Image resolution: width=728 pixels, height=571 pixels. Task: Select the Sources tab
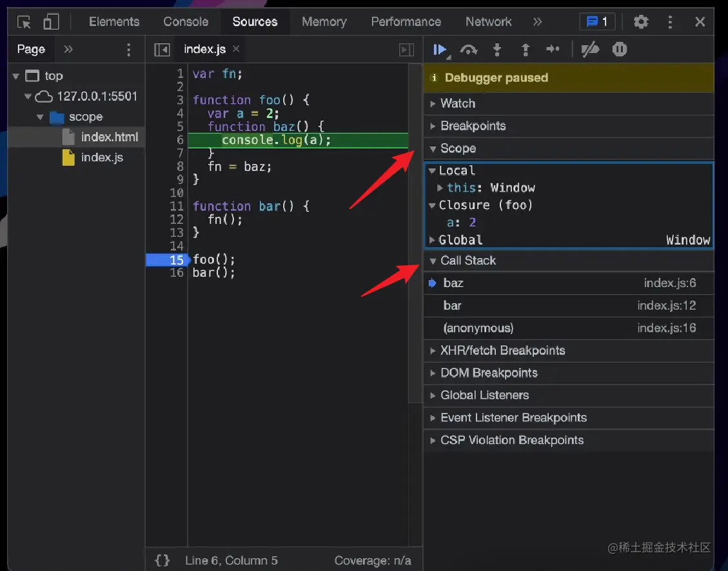(255, 22)
